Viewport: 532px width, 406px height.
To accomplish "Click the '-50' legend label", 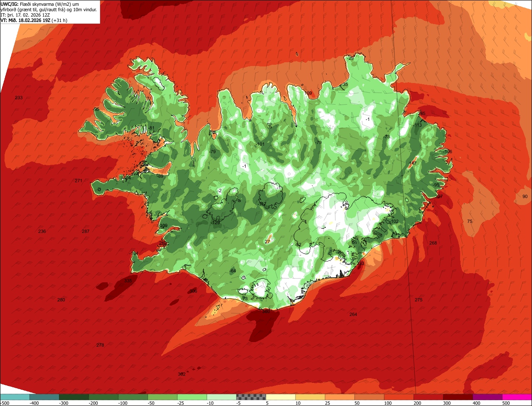I will click(152, 403).
